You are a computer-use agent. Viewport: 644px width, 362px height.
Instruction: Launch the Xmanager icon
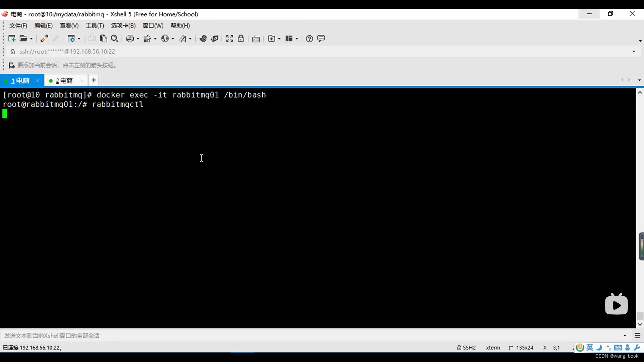(215, 39)
